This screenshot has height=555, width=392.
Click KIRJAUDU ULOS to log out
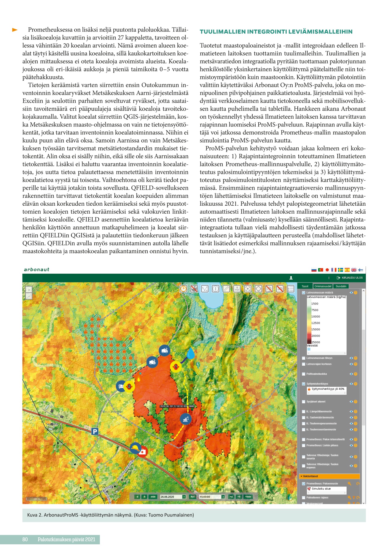[350, 278]
